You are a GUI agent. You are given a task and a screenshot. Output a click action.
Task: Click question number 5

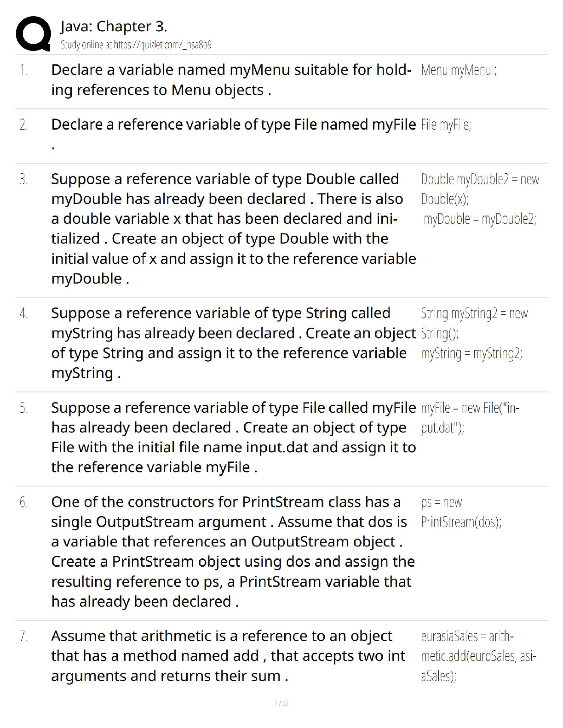pos(23,408)
